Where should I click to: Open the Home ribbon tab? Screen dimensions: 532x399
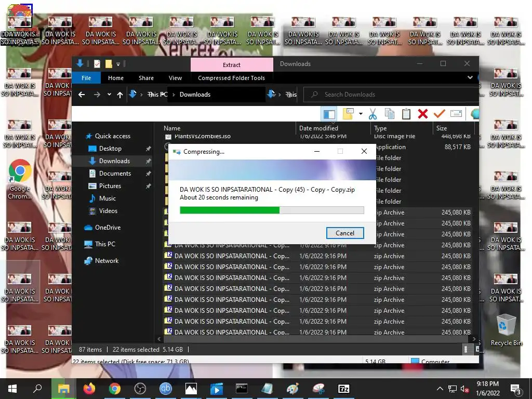116,78
